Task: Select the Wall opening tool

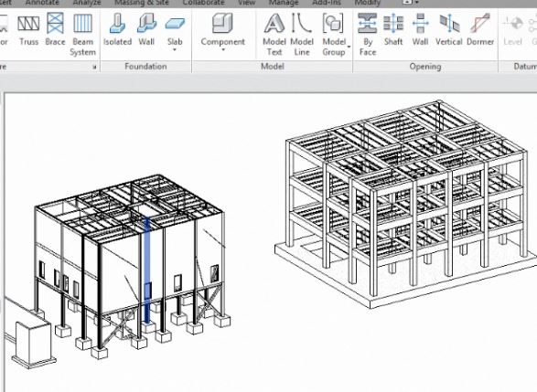Action: [x=420, y=30]
